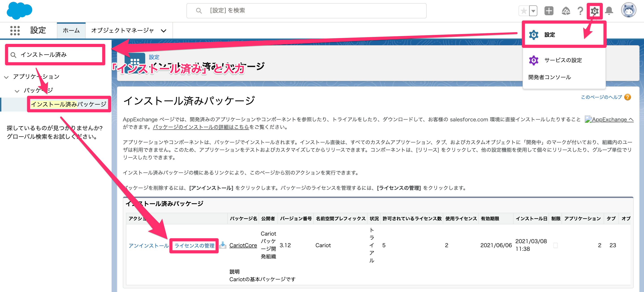Image resolution: width=644 pixels, height=292 pixels.
Task: Click inside the top [設定]を検索 search field
Action: pyautogui.click(x=306, y=11)
